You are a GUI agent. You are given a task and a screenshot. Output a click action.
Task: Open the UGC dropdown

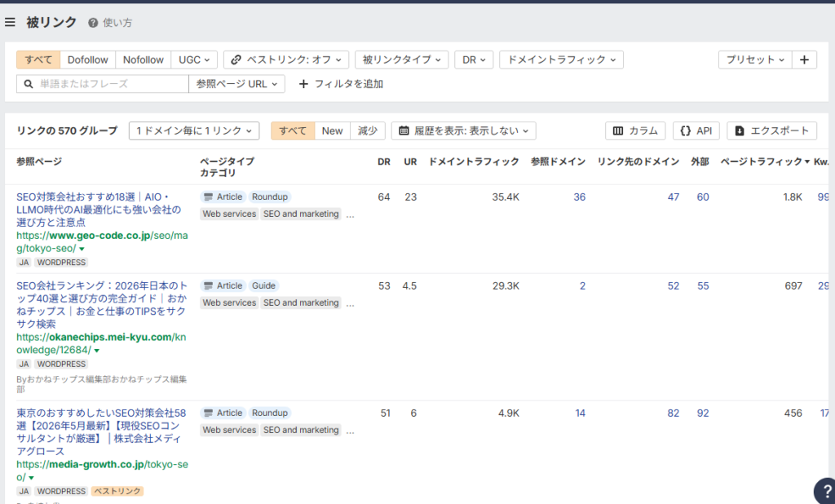pos(194,60)
